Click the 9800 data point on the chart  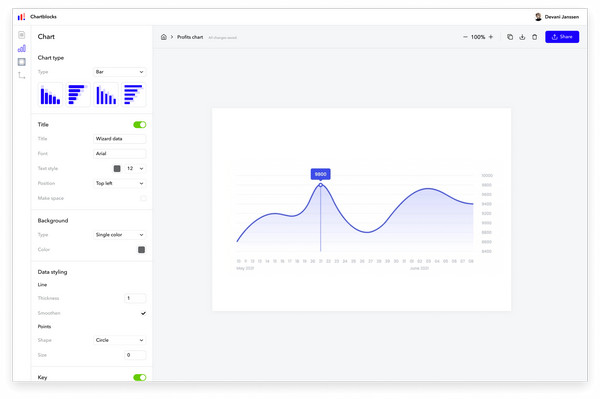(x=321, y=185)
